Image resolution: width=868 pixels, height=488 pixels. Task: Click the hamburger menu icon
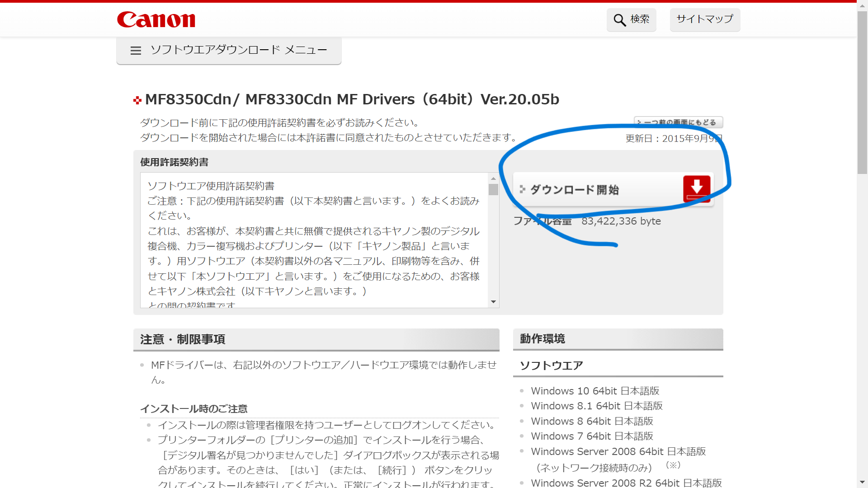(136, 50)
